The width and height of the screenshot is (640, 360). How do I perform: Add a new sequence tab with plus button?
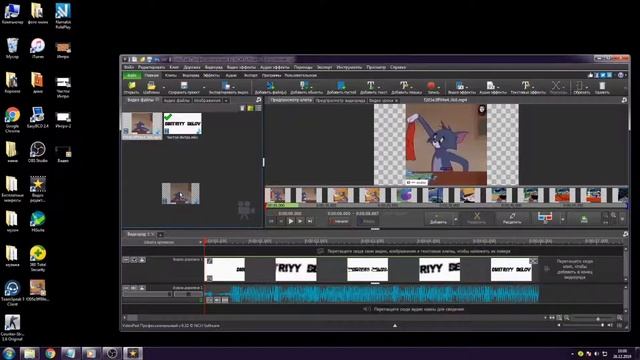click(160, 234)
